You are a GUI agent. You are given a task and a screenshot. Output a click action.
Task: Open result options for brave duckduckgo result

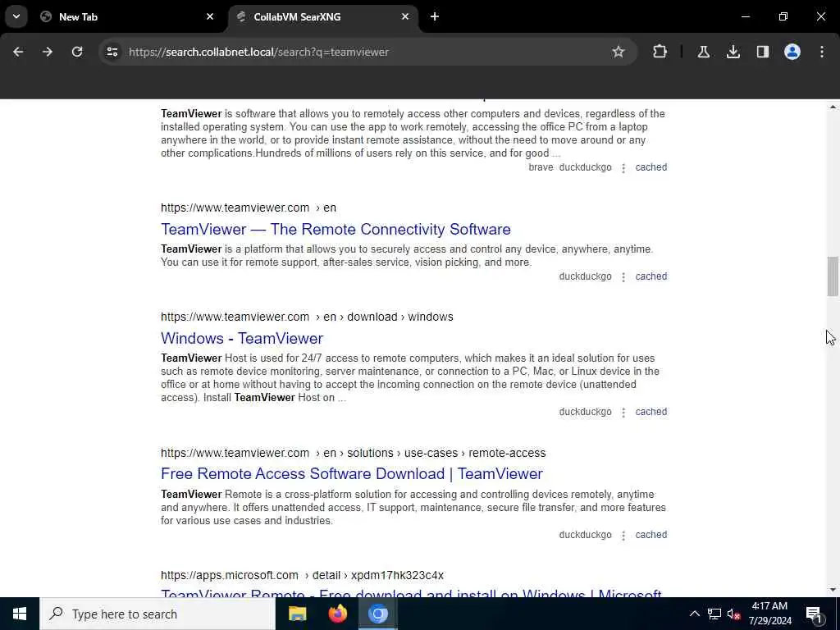click(623, 167)
